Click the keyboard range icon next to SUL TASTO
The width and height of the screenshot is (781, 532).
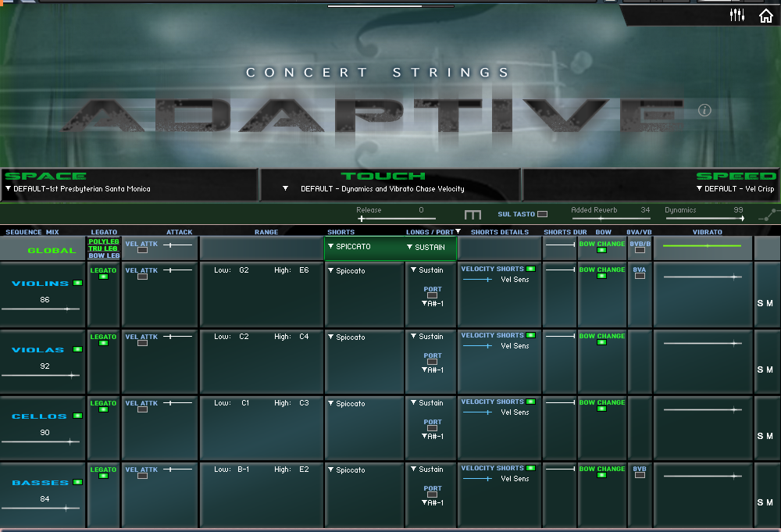point(473,214)
